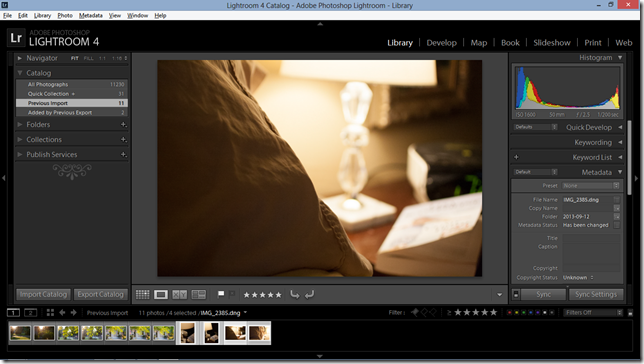Image resolution: width=644 pixels, height=364 pixels.
Task: Expand the Publish Services panel
Action: [19, 154]
